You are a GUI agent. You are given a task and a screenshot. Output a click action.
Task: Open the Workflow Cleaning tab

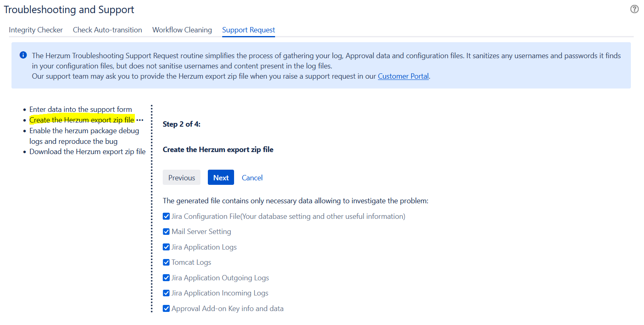(x=182, y=30)
